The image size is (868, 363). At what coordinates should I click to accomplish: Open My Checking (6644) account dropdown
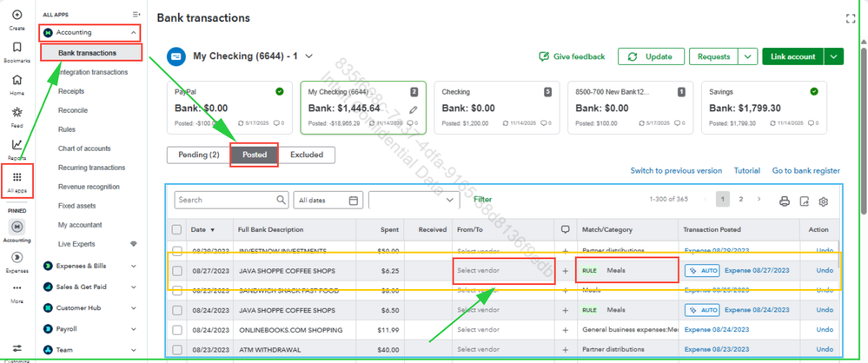[309, 56]
